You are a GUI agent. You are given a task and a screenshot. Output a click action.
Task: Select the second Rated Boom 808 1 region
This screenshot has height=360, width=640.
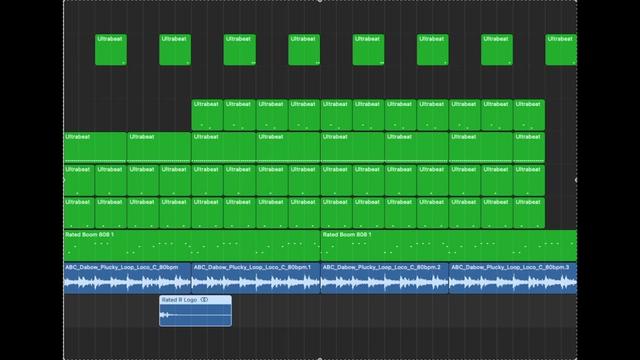click(x=449, y=245)
